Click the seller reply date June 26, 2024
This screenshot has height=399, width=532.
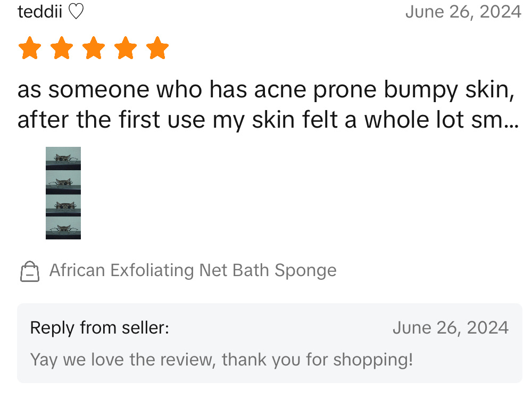(451, 328)
